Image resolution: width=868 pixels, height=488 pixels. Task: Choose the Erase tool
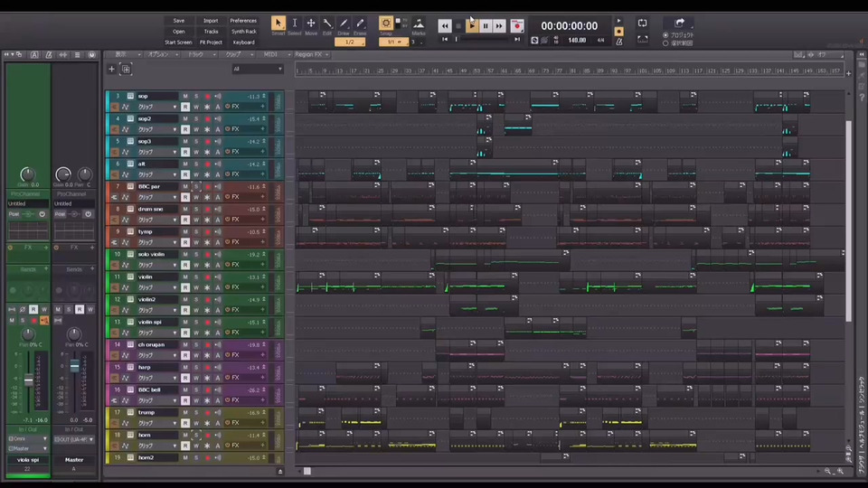[x=360, y=24]
